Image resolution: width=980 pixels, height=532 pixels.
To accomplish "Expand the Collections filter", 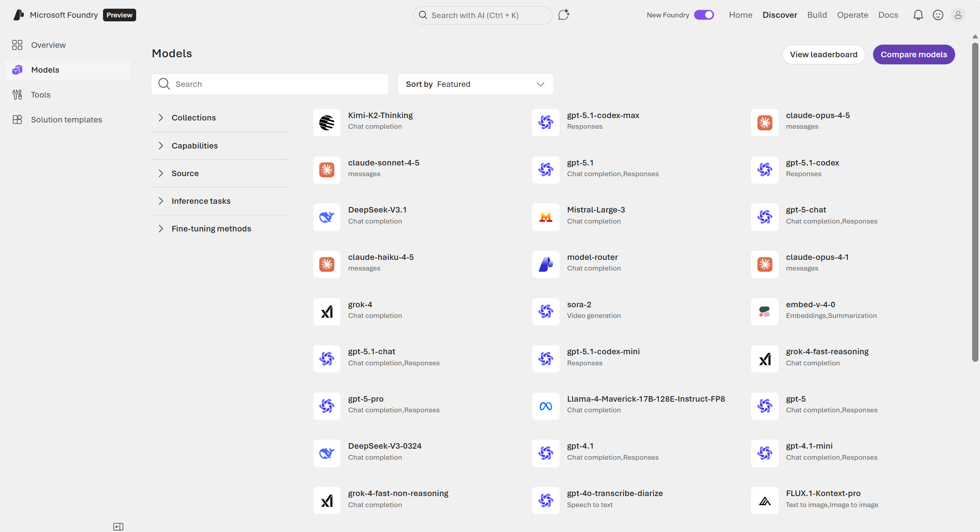I will (193, 117).
